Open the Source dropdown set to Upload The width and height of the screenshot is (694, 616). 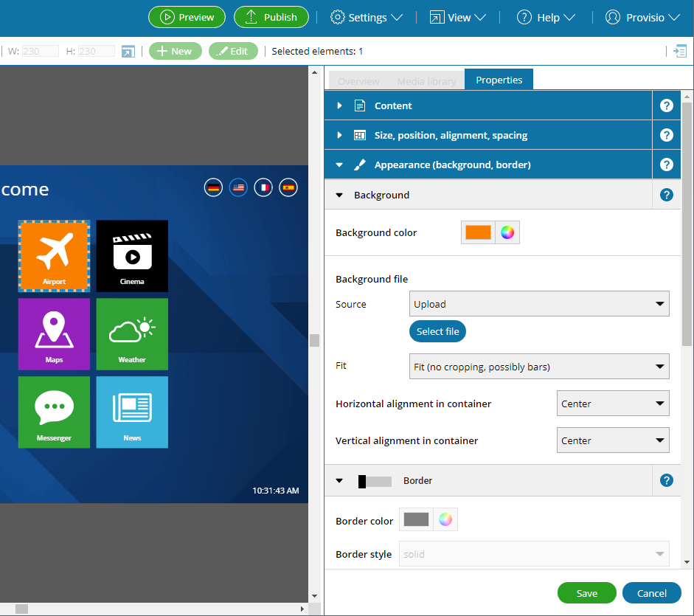click(539, 304)
